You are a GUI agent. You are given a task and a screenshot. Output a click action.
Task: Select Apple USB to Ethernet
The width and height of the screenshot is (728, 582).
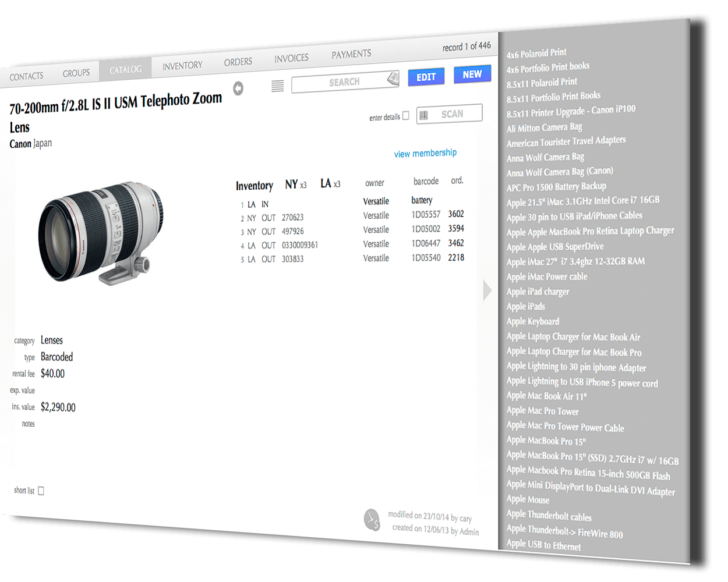click(543, 545)
